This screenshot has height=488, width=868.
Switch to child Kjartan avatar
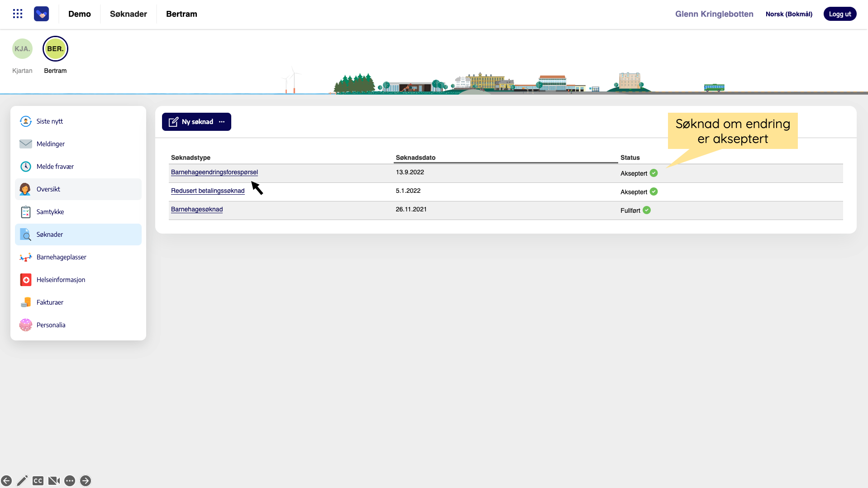coord(22,49)
